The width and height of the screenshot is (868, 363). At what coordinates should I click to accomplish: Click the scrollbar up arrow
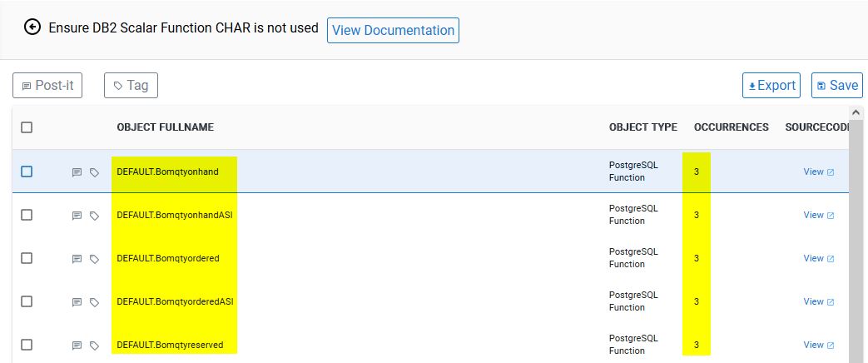pyautogui.click(x=856, y=112)
